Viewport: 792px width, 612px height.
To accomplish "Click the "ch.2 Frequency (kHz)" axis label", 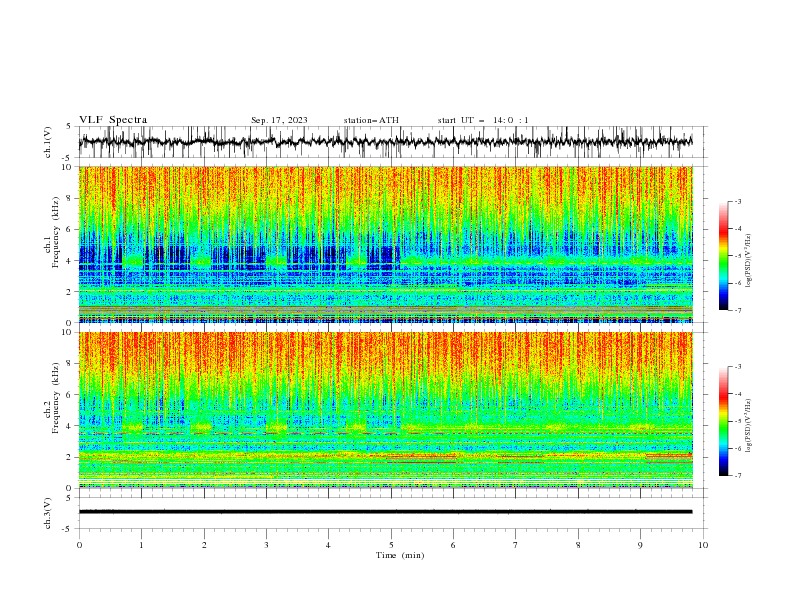I will click(52, 398).
